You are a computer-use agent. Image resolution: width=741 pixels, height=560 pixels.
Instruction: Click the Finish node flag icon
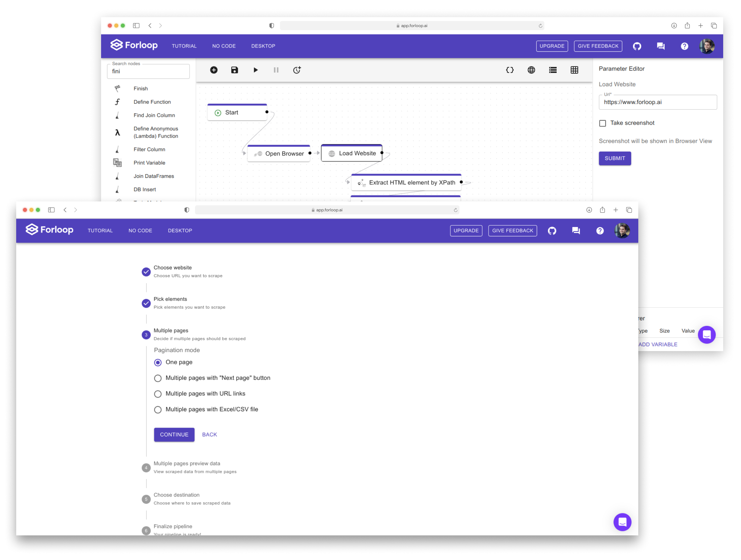[x=117, y=88]
